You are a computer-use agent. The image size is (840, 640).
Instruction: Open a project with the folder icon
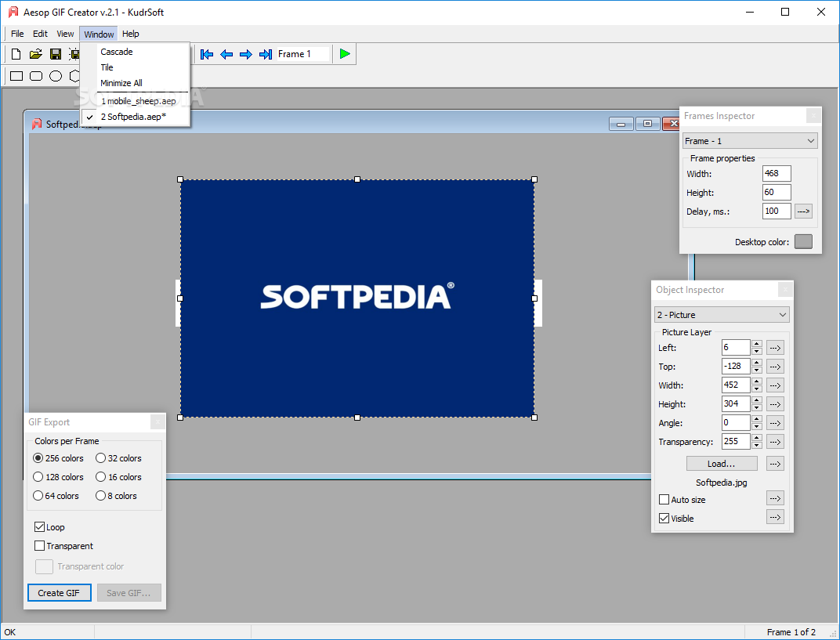pyautogui.click(x=35, y=54)
